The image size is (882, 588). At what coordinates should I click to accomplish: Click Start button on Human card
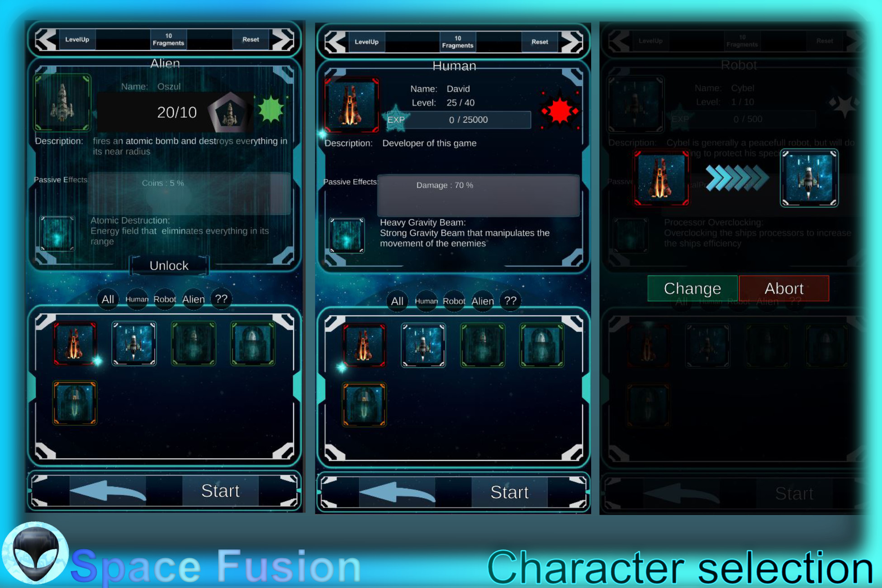click(x=512, y=492)
